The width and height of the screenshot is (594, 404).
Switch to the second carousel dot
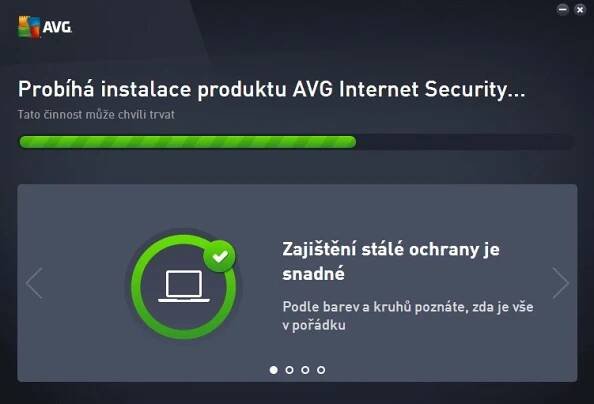click(289, 370)
